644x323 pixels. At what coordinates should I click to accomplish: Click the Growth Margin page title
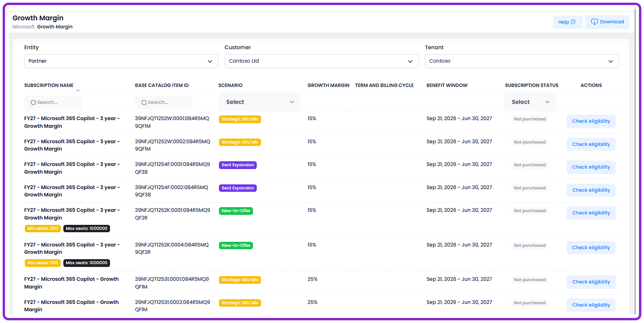pyautogui.click(x=38, y=18)
